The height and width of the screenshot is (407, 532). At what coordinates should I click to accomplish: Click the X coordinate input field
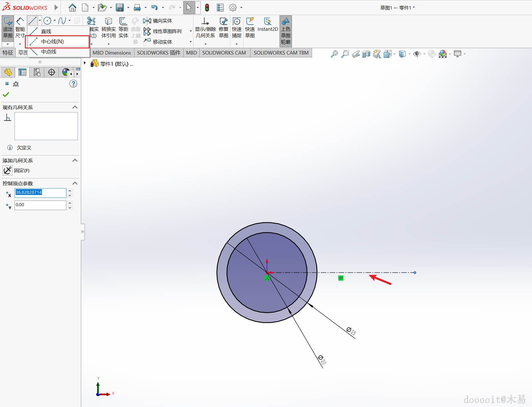[x=40, y=192]
